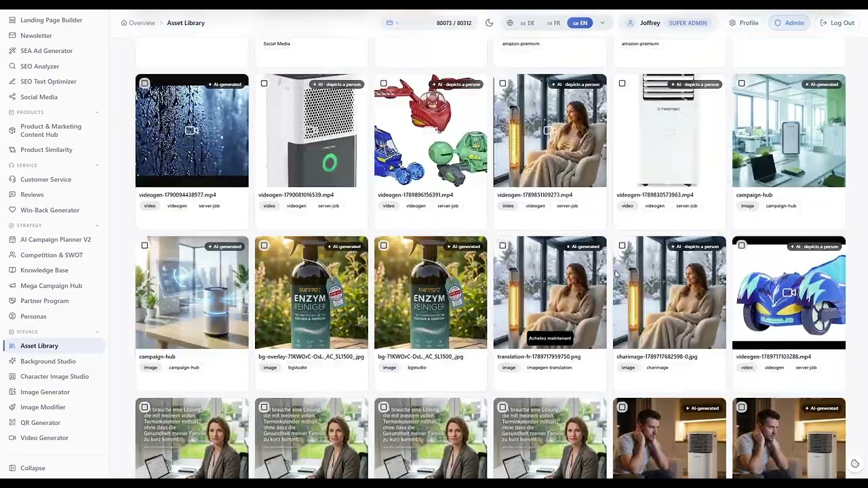Click the QR Generator sidebar icon
The image size is (868, 488).
click(13, 422)
